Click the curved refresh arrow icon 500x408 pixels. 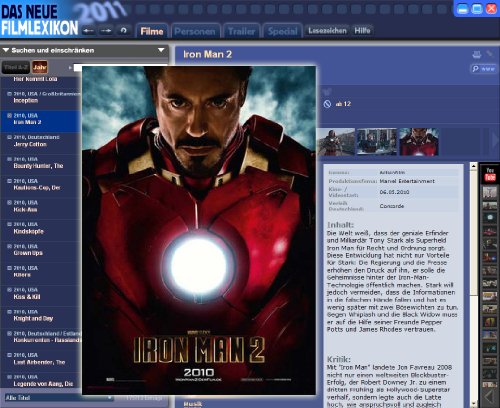click(x=124, y=31)
